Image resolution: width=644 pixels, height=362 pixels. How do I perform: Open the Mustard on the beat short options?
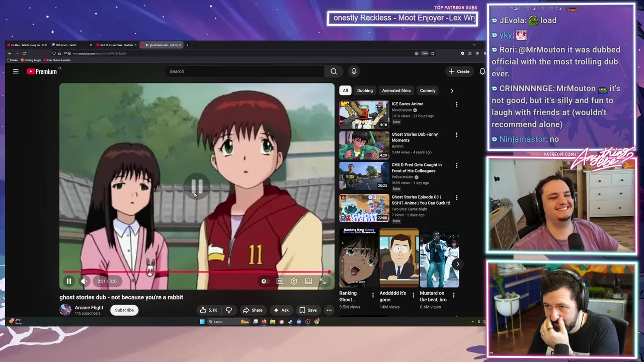(x=453, y=295)
